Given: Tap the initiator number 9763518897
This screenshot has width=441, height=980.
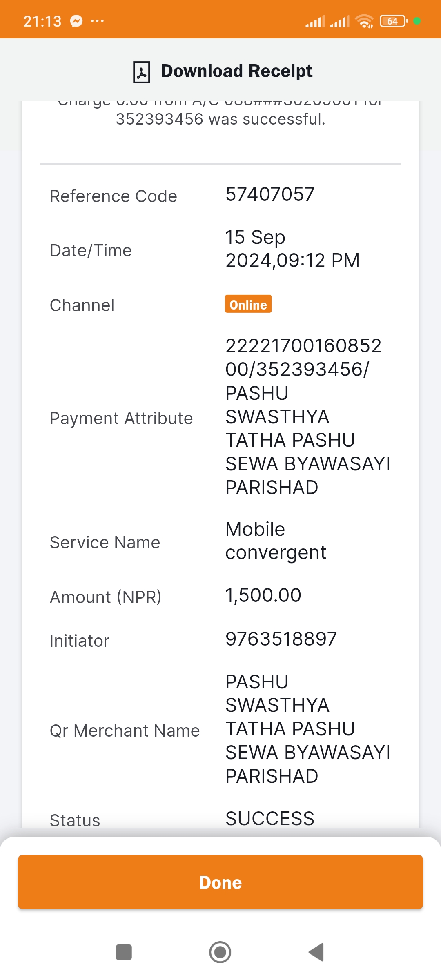Looking at the screenshot, I should [281, 639].
